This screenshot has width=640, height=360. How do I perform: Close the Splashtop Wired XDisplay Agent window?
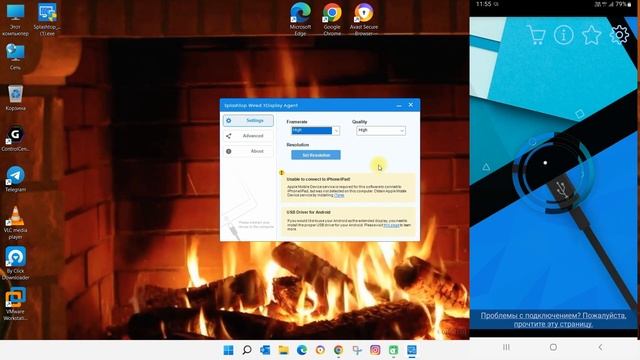pos(411,105)
